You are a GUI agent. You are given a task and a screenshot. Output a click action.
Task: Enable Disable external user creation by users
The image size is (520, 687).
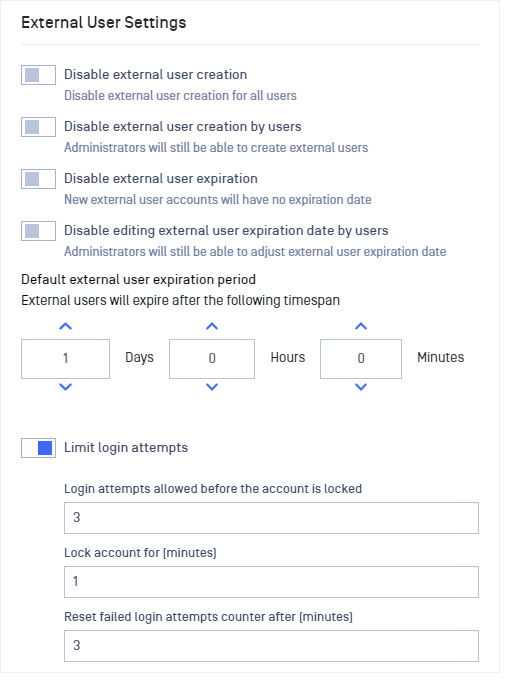click(x=39, y=127)
